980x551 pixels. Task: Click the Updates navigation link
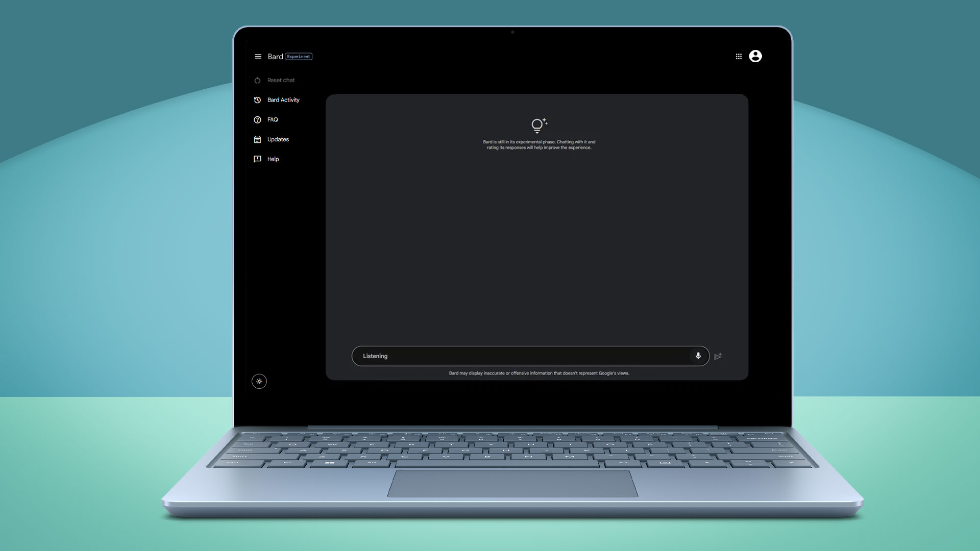(277, 139)
